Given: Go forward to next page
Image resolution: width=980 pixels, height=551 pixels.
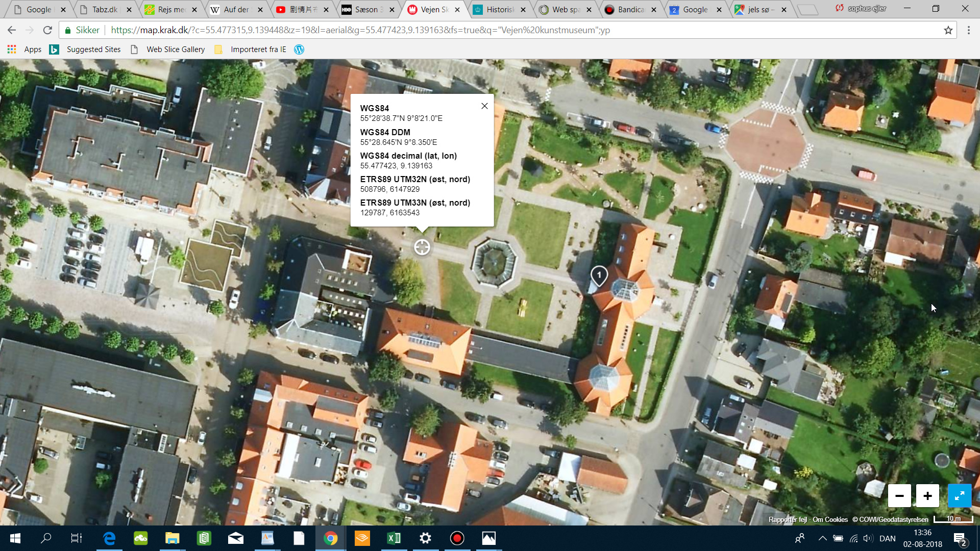Looking at the screenshot, I should click(30, 30).
